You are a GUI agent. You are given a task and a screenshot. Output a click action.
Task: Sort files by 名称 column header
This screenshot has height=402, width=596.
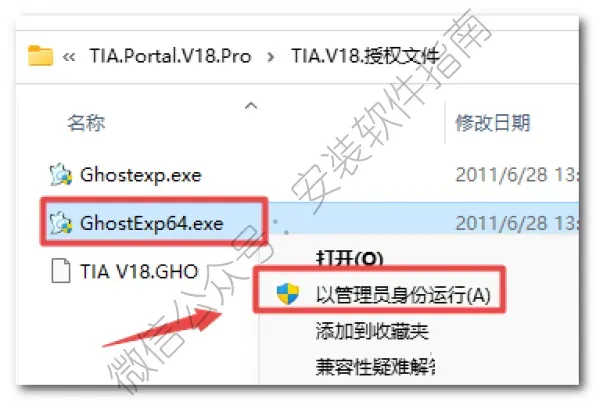click(86, 123)
